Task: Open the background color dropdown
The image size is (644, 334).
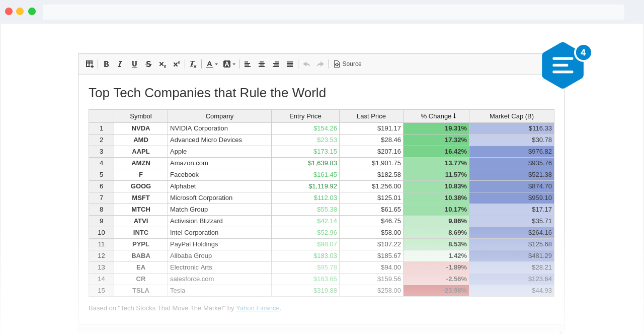Action: (229, 64)
